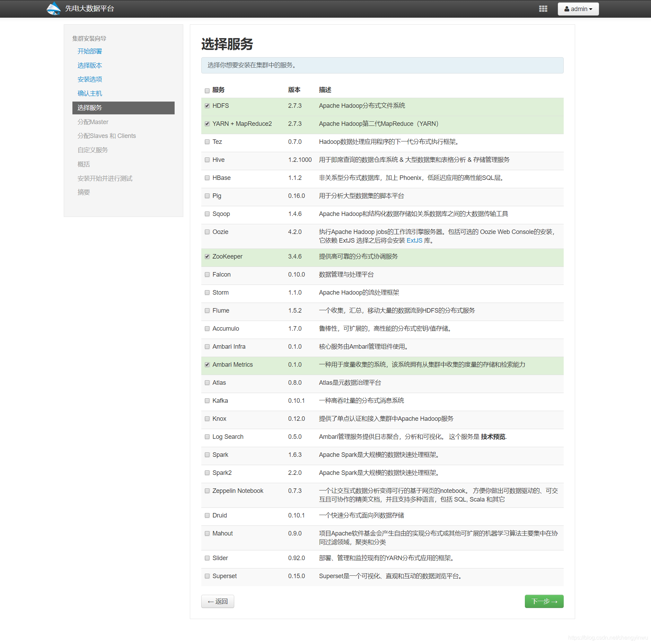
Task: Click the 服务 column header
Action: [219, 90]
